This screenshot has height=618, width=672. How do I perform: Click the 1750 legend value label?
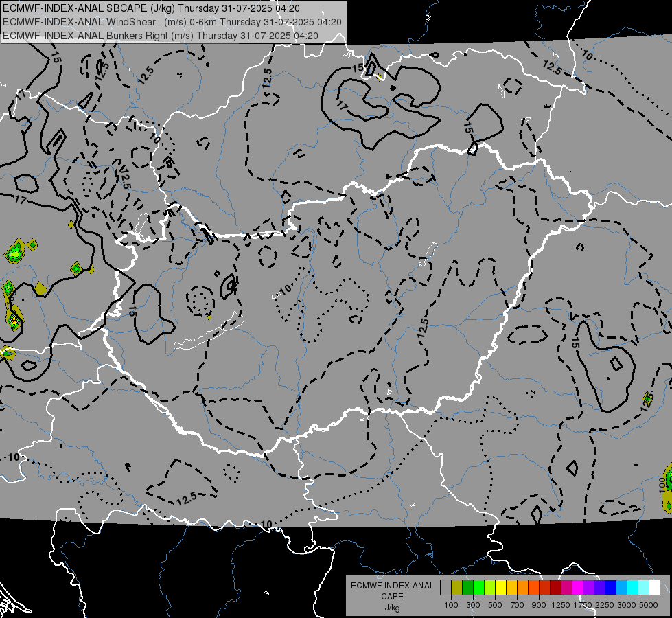pos(583,605)
